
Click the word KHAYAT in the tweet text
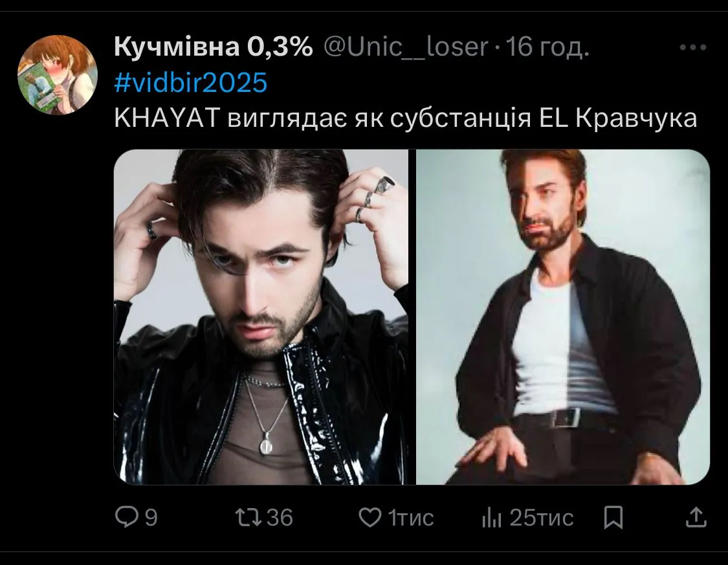[x=167, y=118]
